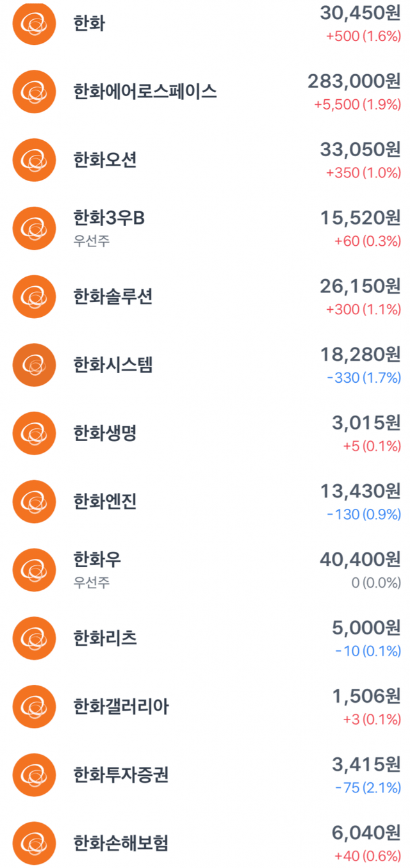
Task: Tap the logo icon next to 한화오션
Action: (34, 160)
